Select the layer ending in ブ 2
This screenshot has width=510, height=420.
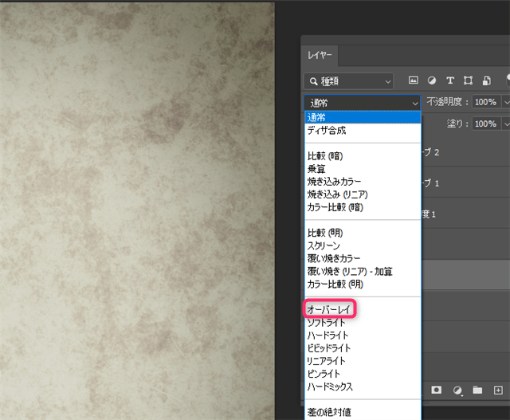465,152
